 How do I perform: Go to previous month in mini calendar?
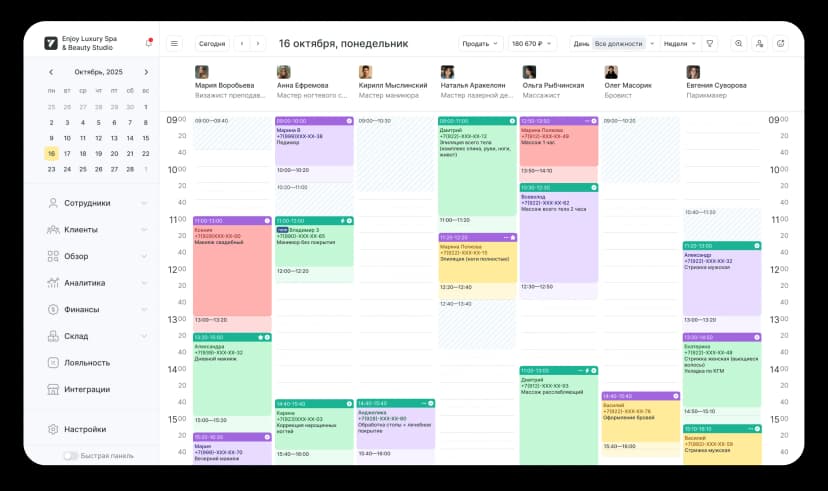pos(51,72)
